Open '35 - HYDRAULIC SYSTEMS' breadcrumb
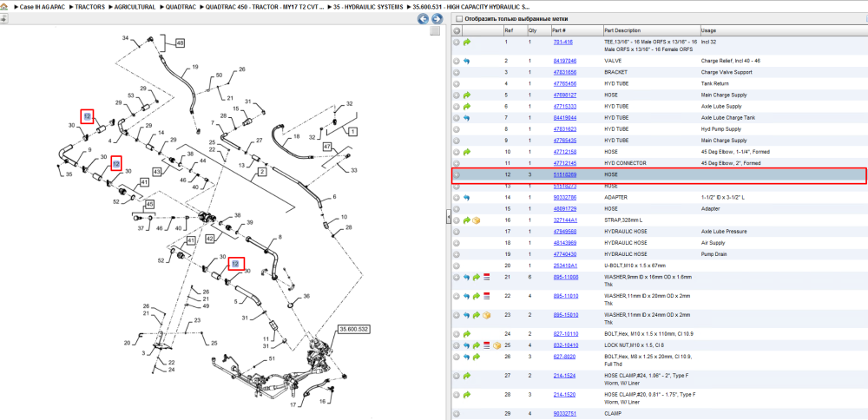 pyautogui.click(x=366, y=7)
